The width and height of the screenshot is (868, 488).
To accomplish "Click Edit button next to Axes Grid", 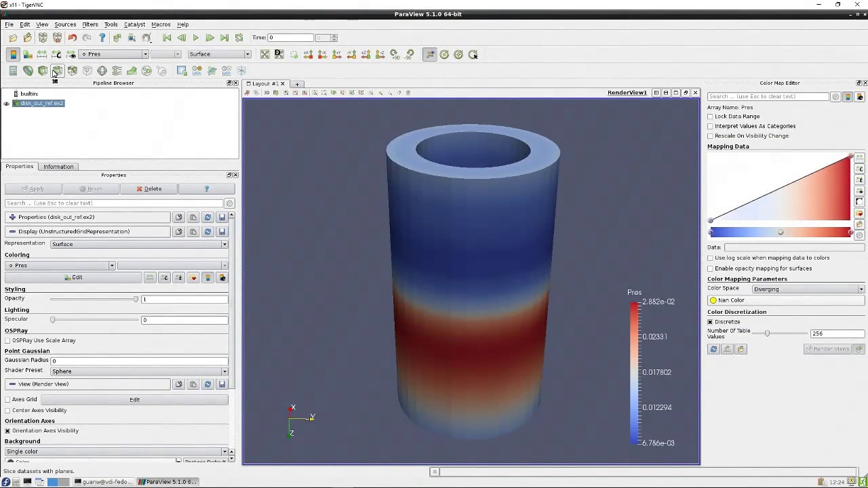I will (134, 400).
